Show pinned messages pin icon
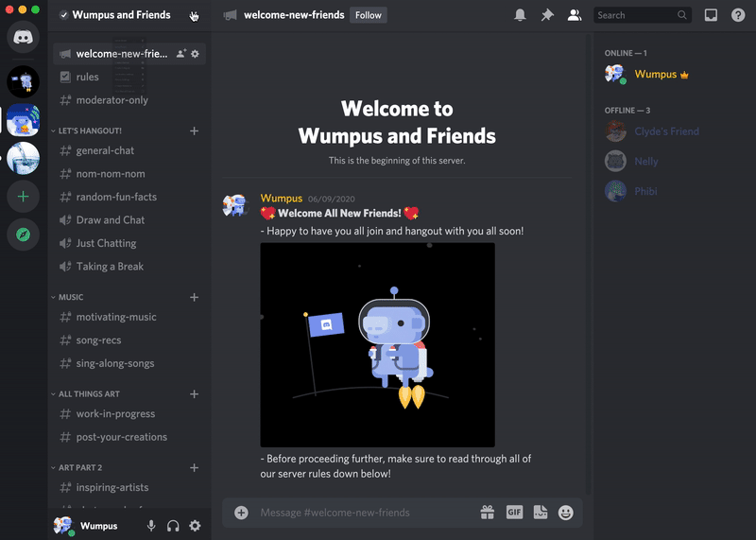 pyautogui.click(x=547, y=15)
